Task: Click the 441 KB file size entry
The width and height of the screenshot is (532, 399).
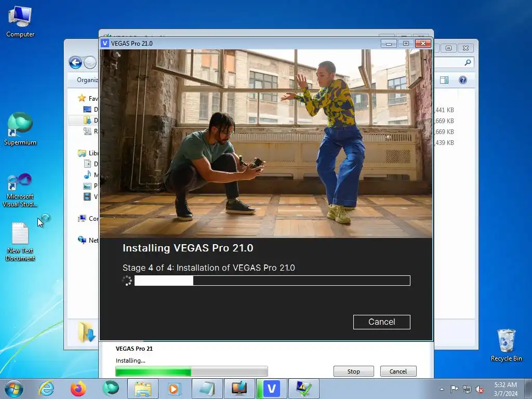Action: coord(444,110)
